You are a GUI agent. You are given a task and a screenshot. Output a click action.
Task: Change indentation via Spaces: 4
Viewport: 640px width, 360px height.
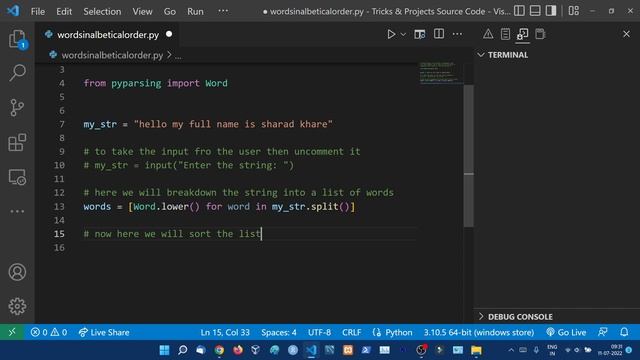pos(279,332)
